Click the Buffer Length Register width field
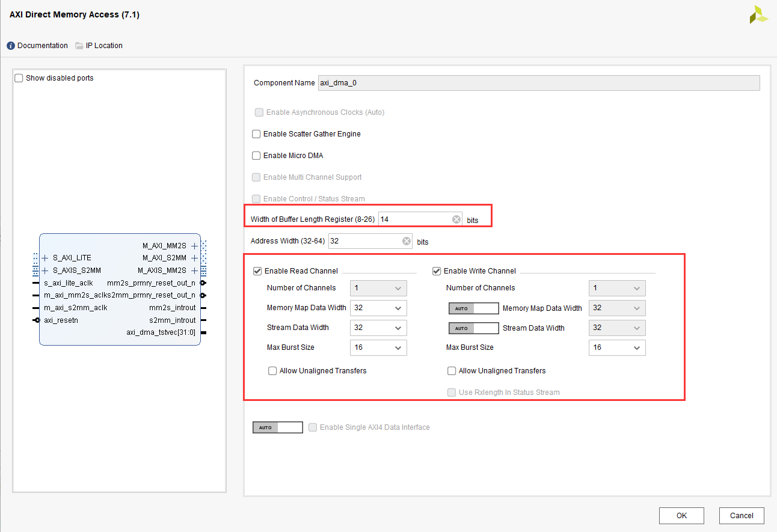 coord(420,219)
